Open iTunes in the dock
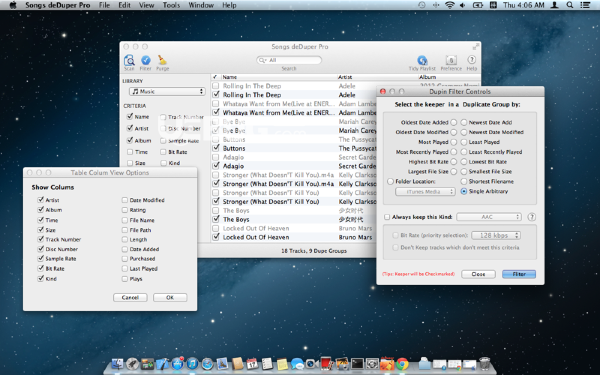This screenshot has height=375, width=600. click(192, 364)
